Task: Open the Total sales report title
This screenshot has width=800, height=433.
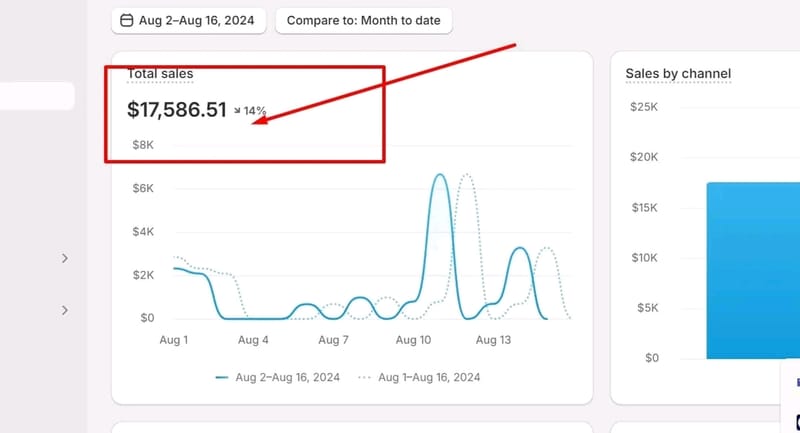Action: [x=160, y=74]
